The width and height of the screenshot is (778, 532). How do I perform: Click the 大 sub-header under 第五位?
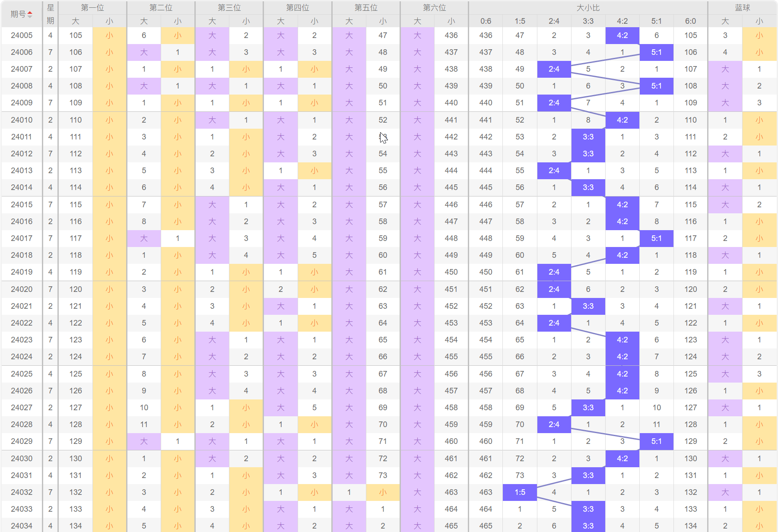tap(349, 21)
